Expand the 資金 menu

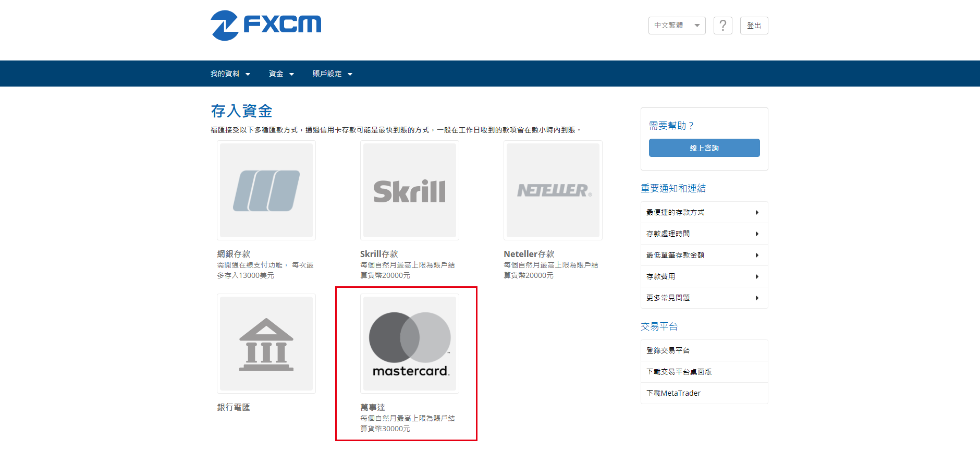[281, 74]
